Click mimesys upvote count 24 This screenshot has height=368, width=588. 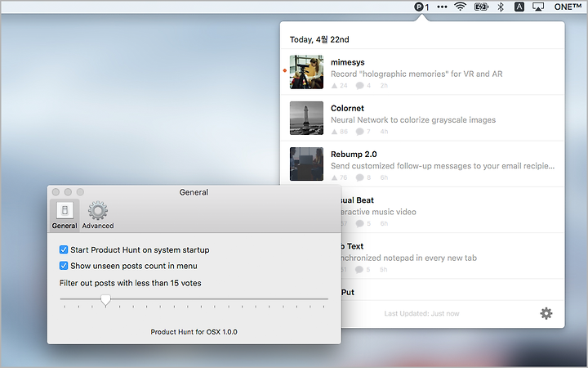(x=340, y=86)
